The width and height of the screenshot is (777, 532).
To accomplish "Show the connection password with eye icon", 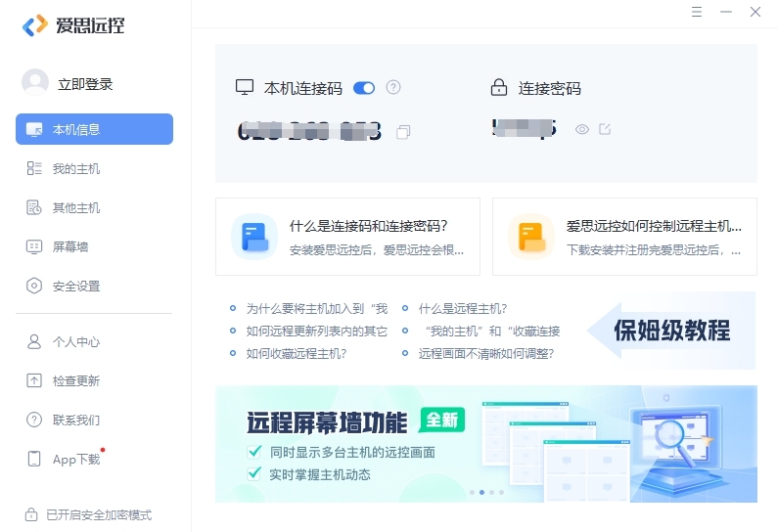I will (582, 129).
